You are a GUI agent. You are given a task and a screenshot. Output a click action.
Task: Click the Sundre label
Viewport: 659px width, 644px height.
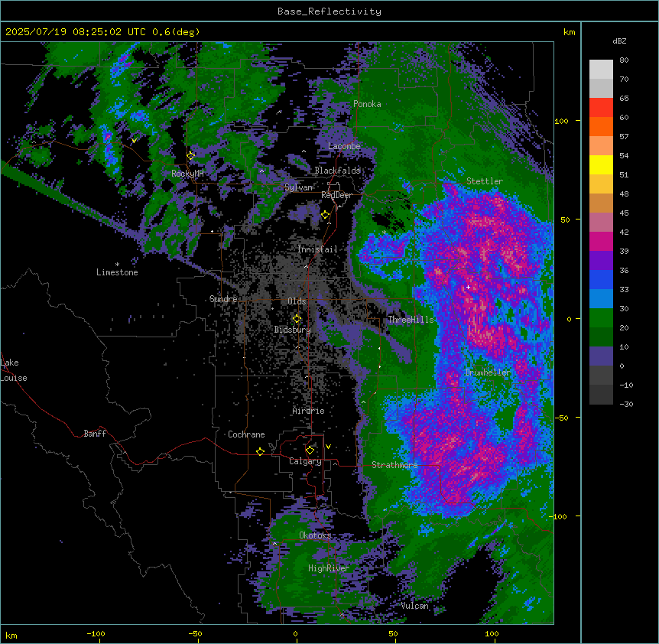(x=223, y=299)
